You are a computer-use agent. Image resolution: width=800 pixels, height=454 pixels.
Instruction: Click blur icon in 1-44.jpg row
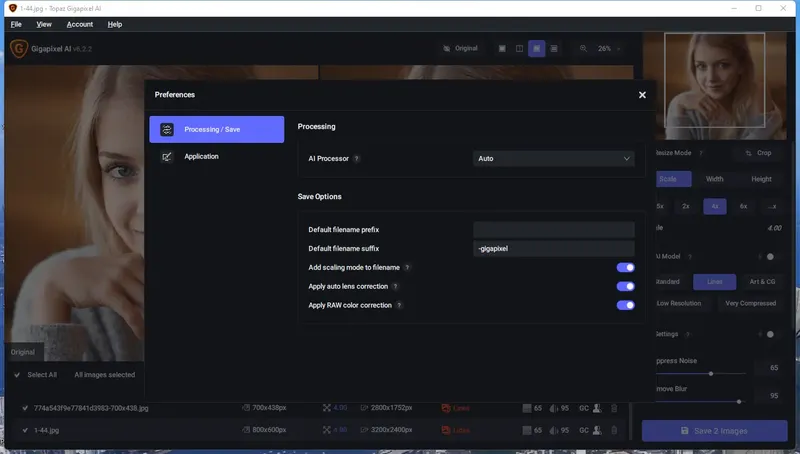coord(554,431)
